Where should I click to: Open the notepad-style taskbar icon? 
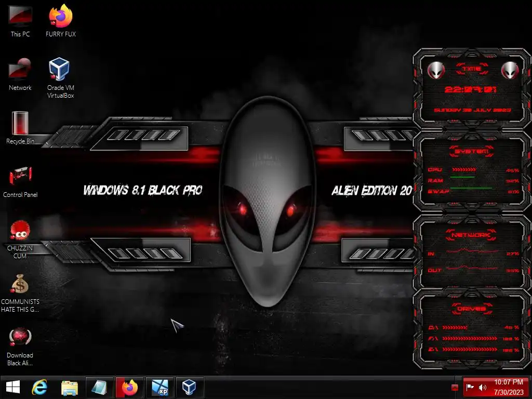tap(99, 387)
